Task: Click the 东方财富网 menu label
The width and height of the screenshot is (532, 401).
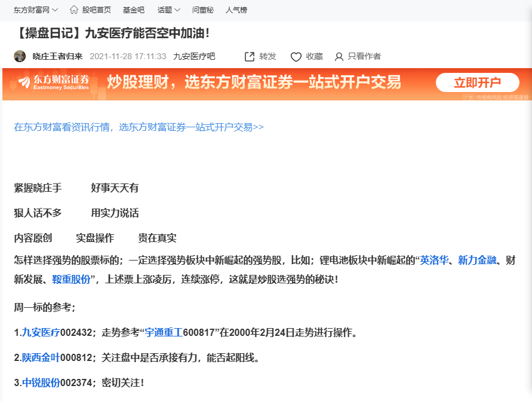Action: [31, 10]
